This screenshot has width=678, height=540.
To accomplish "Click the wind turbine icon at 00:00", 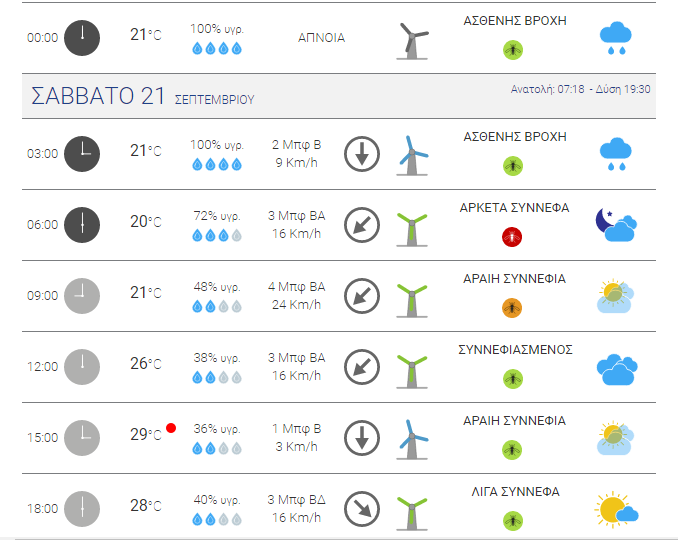I will click(x=412, y=41).
